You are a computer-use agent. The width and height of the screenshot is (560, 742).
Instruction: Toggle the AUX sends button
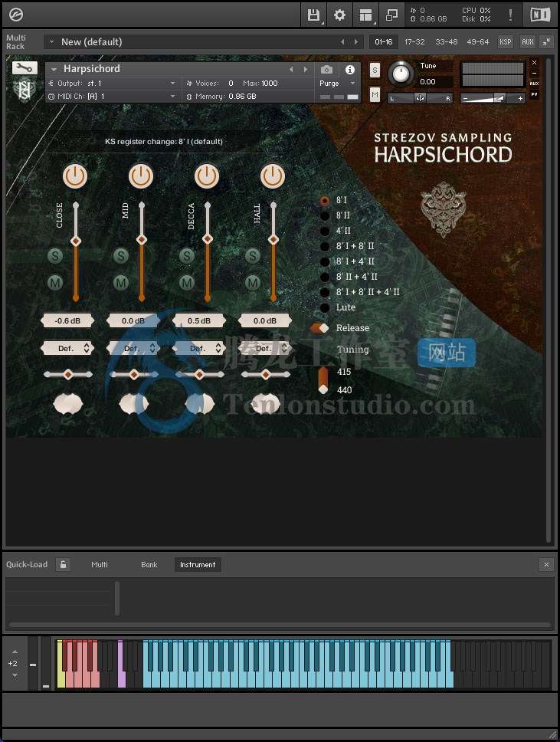pos(527,42)
